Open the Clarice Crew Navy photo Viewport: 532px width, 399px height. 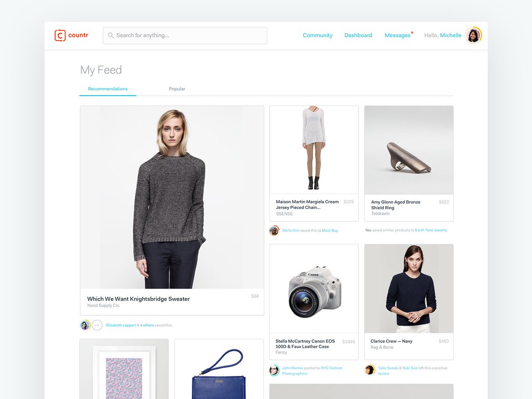click(409, 289)
